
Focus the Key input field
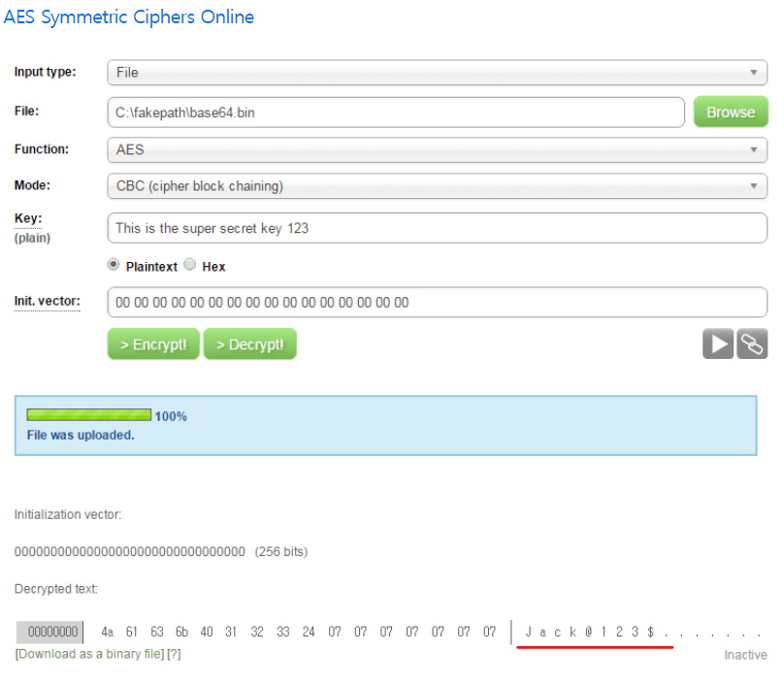pos(437,228)
